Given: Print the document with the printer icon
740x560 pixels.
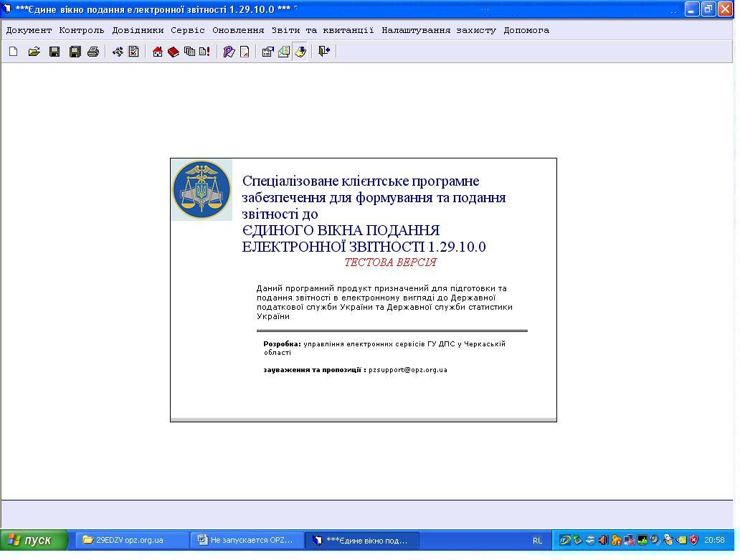Looking at the screenshot, I should point(93,52).
